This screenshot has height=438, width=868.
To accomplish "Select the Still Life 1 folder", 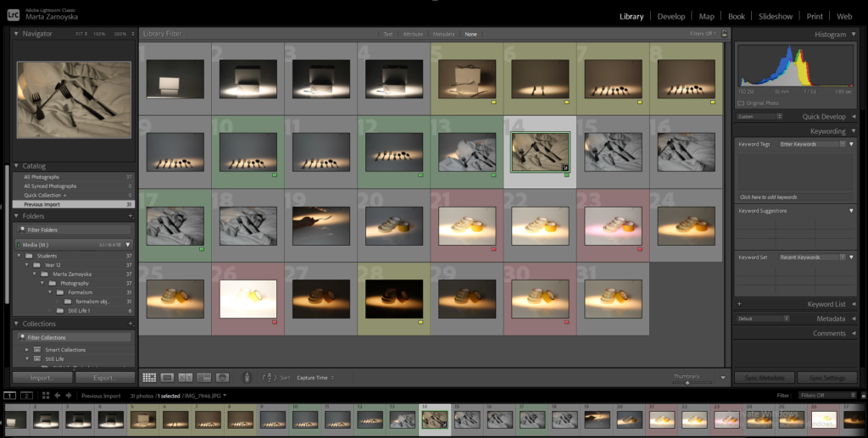I will (79, 310).
